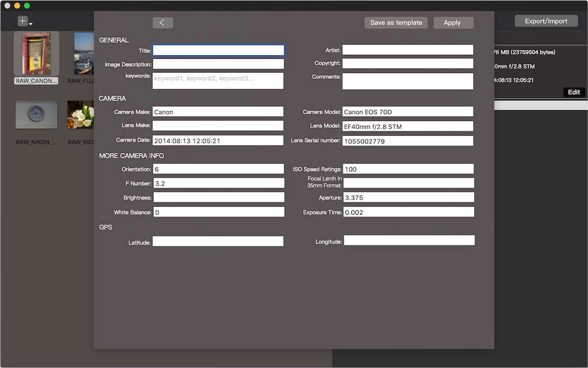Click the back arrow button
The image size is (588, 368).
(x=163, y=23)
